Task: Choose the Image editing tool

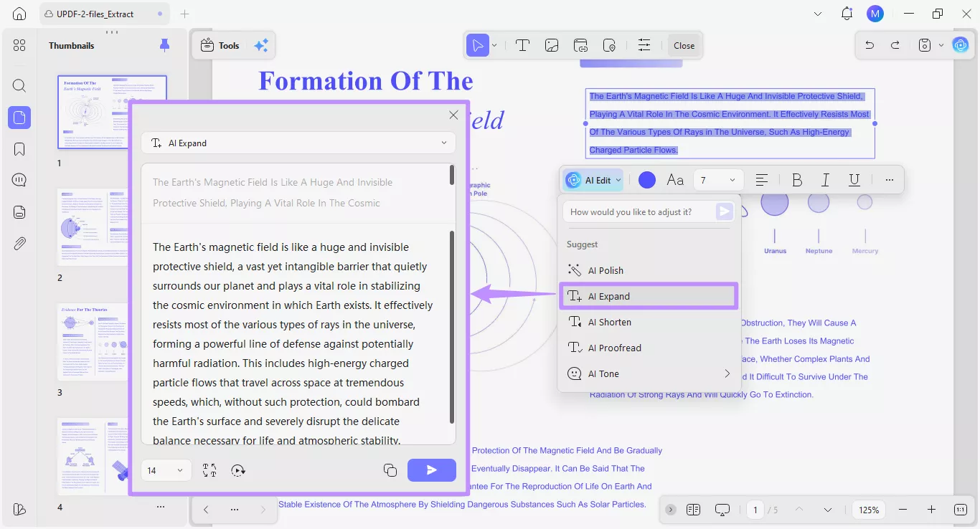Action: click(552, 45)
